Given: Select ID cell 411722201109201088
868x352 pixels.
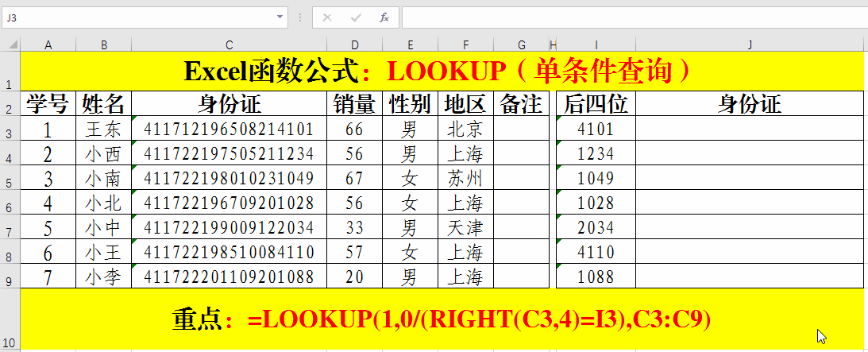Looking at the screenshot, I should point(230,277).
